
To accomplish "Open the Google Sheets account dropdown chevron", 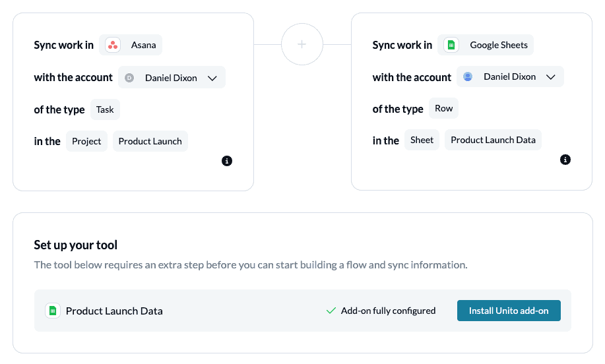I will coord(551,77).
